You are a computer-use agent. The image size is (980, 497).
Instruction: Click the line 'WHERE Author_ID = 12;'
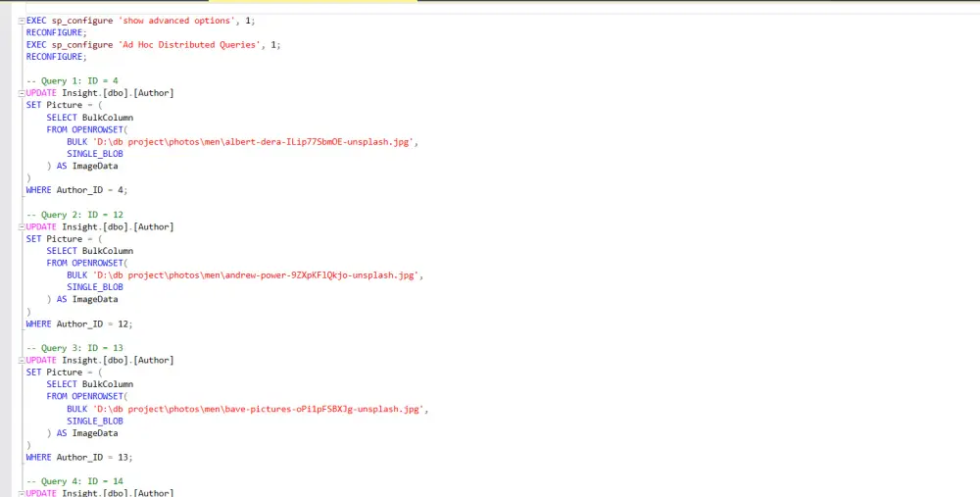[x=79, y=323]
